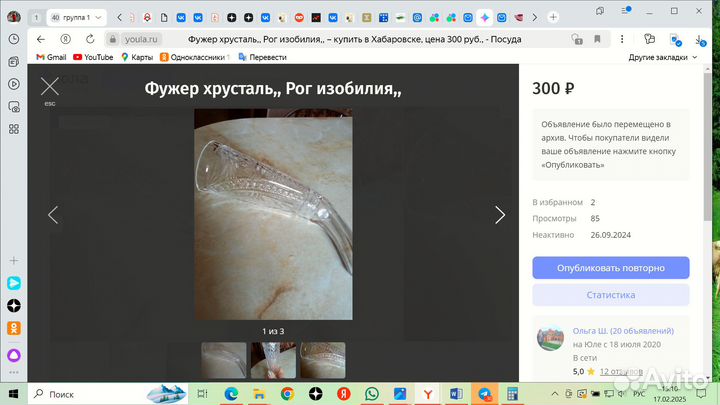Show the next photo with right arrow
The height and width of the screenshot is (405, 720).
click(x=500, y=215)
